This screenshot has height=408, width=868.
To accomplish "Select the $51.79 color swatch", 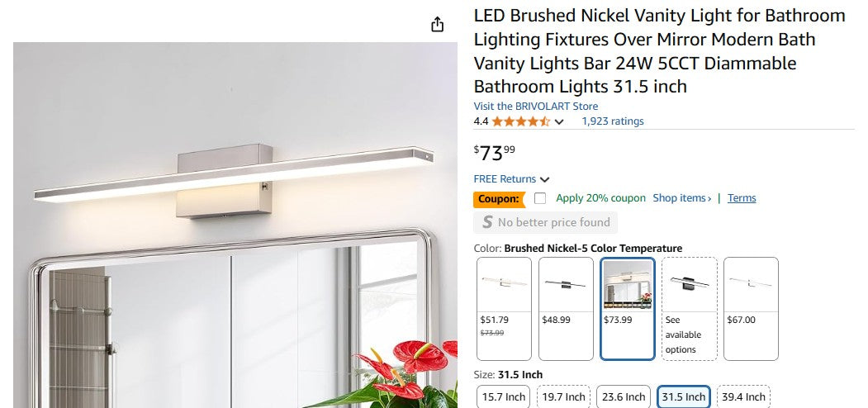I will (504, 308).
